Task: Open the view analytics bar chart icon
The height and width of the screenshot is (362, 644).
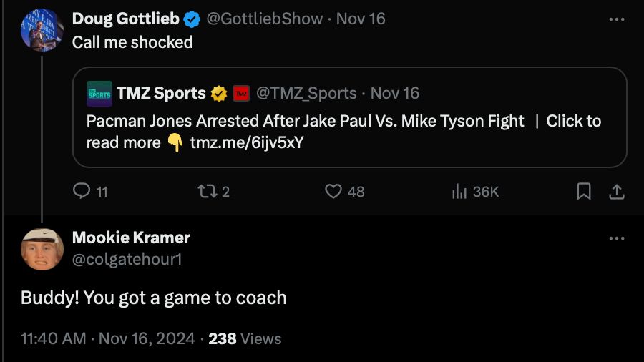Action: click(459, 191)
